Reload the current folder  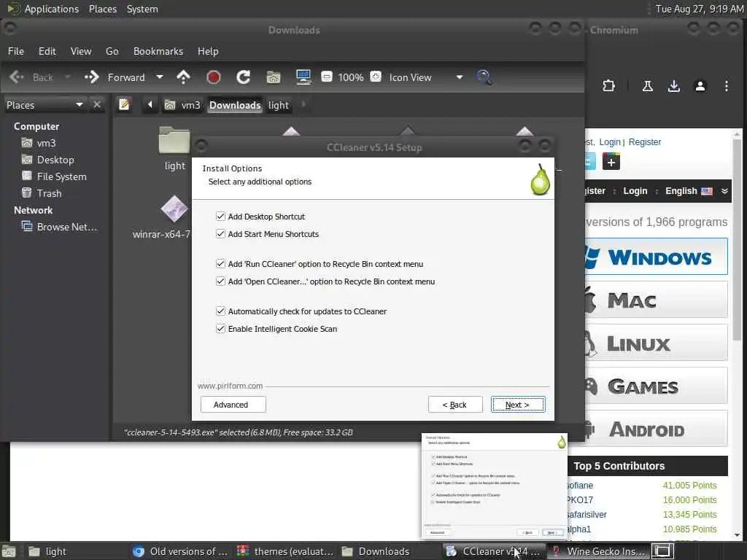point(244,77)
